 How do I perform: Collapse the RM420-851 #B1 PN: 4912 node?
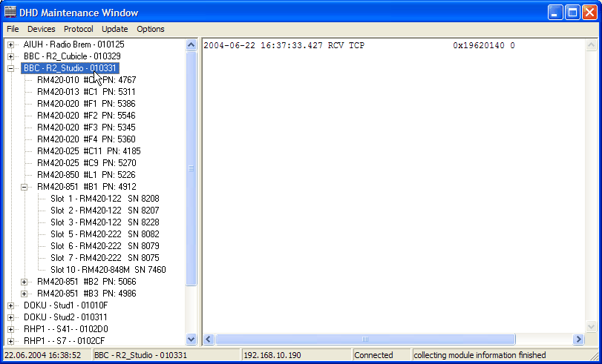pyautogui.click(x=24, y=187)
